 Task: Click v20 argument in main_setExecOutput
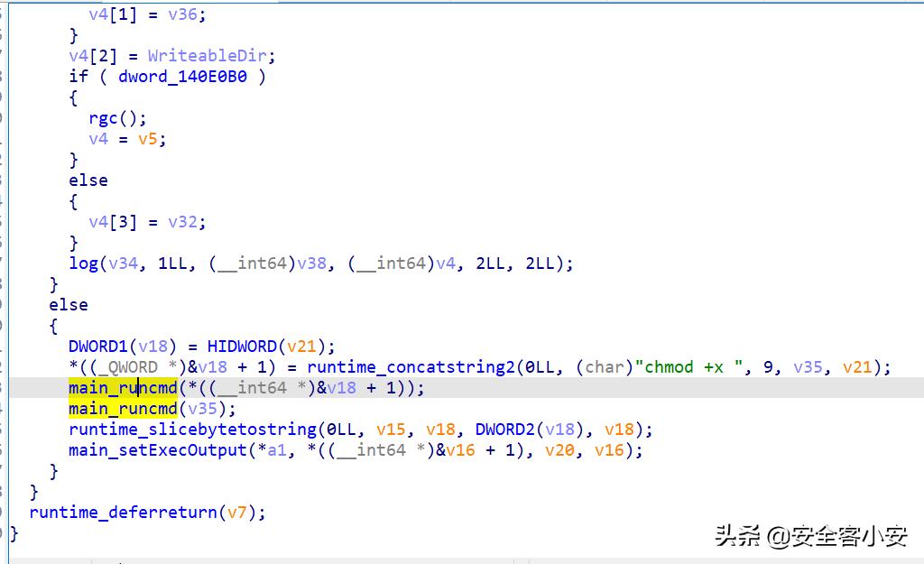(x=559, y=450)
